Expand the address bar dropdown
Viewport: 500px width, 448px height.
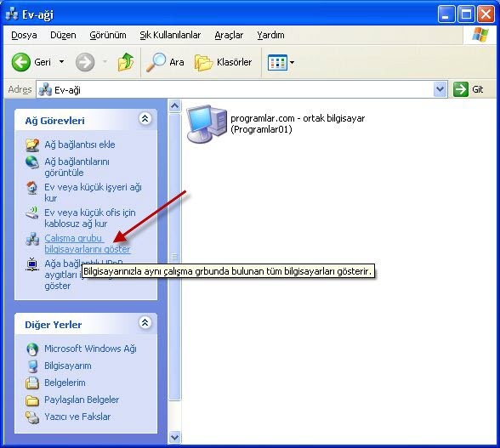[440, 89]
